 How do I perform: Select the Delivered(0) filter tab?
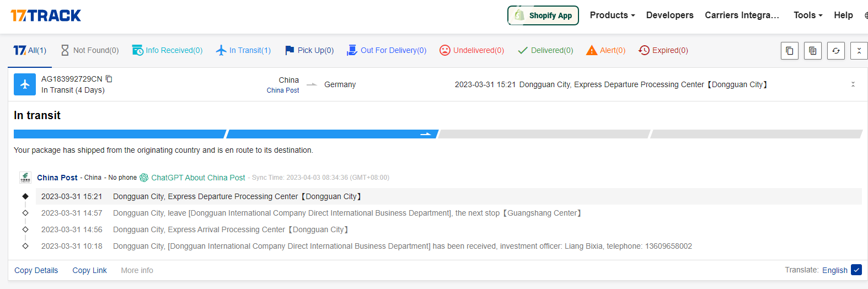click(x=545, y=50)
